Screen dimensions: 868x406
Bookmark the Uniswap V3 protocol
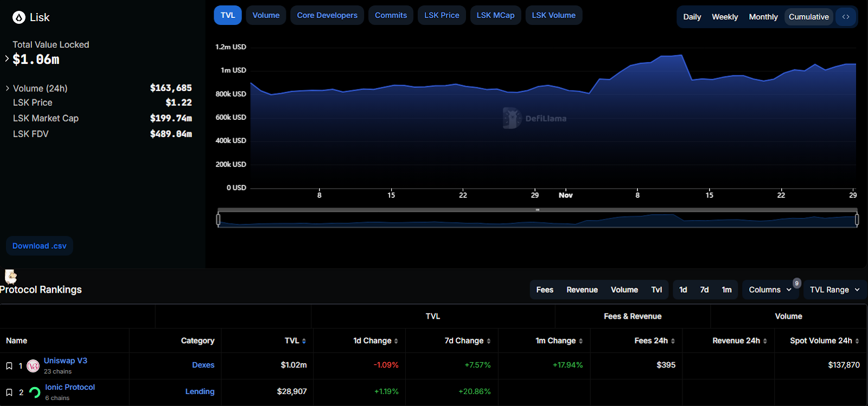(x=9, y=366)
